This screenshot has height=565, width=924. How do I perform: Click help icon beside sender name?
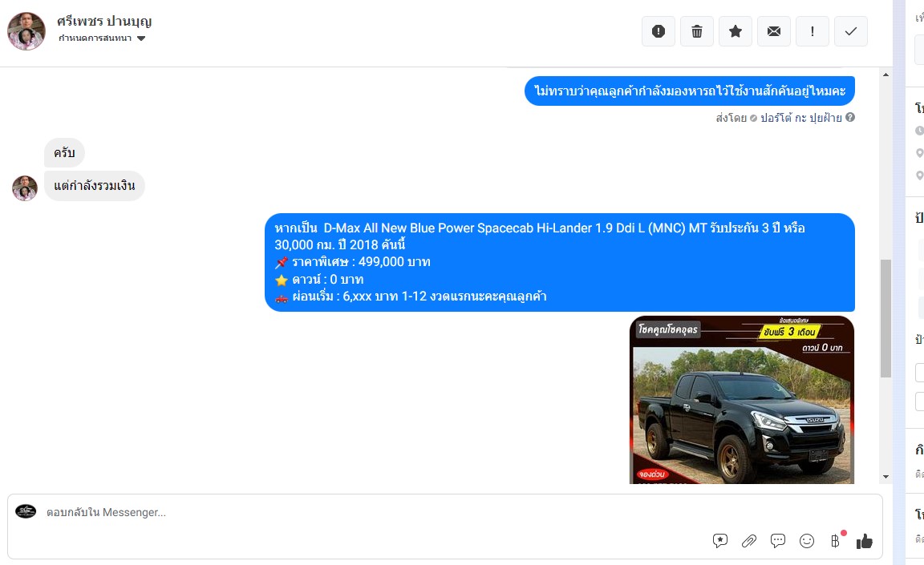point(849,117)
